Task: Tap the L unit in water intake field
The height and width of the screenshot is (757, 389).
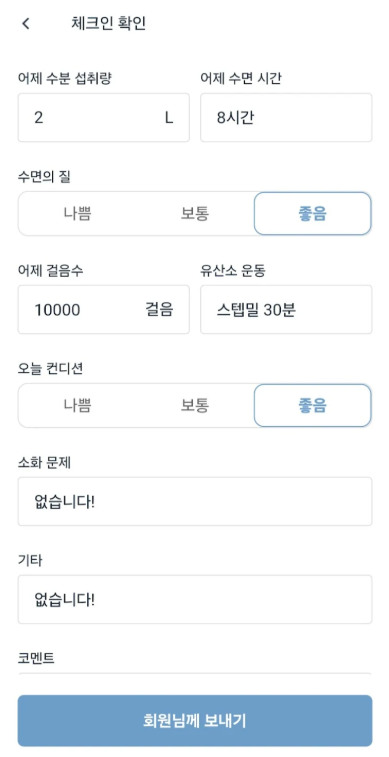Action: click(169, 118)
